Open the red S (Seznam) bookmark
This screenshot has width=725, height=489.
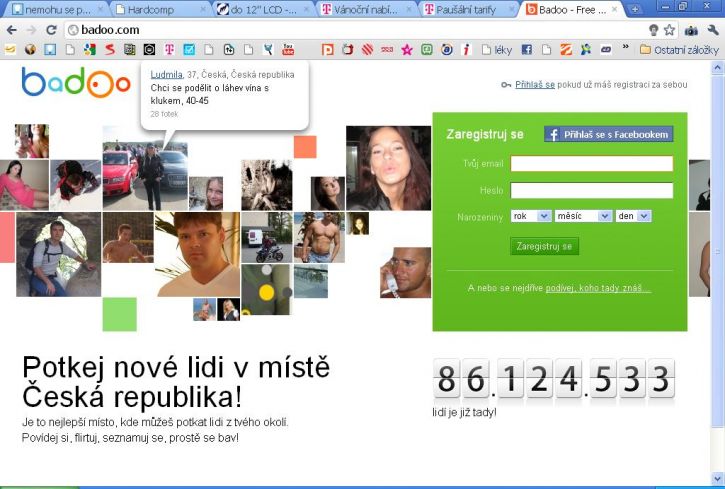pyautogui.click(x=110, y=49)
